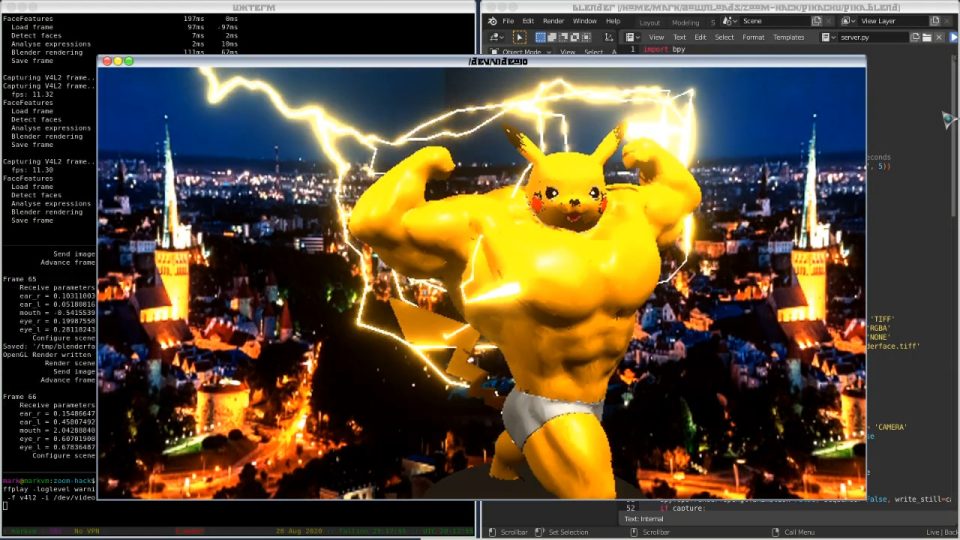Open the Edit menu in the text editor

(x=700, y=37)
